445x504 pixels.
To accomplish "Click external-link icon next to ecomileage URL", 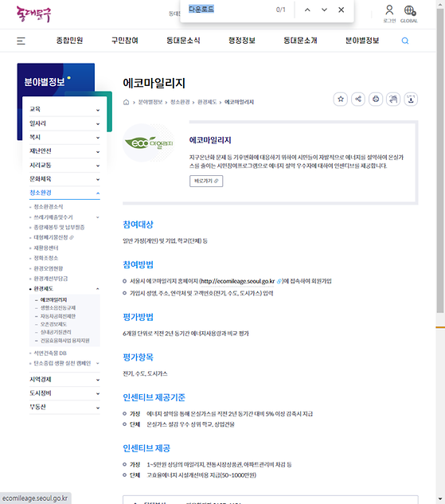I will 279,281.
